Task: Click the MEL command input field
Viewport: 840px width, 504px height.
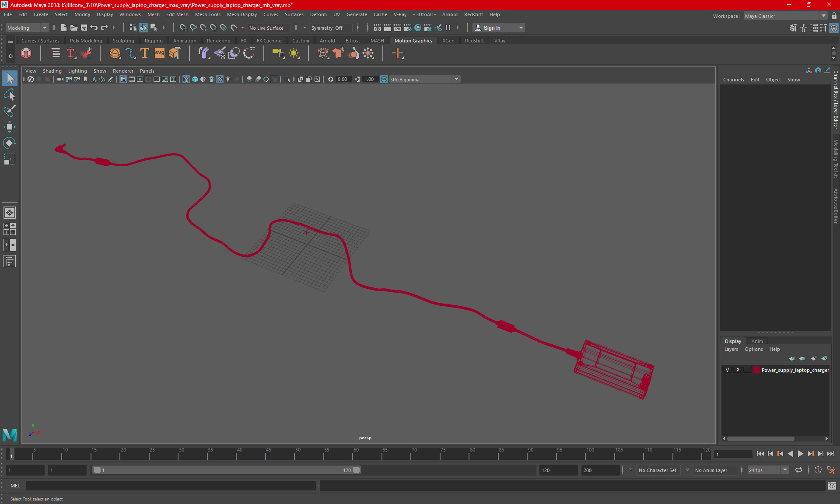Action: (171, 486)
